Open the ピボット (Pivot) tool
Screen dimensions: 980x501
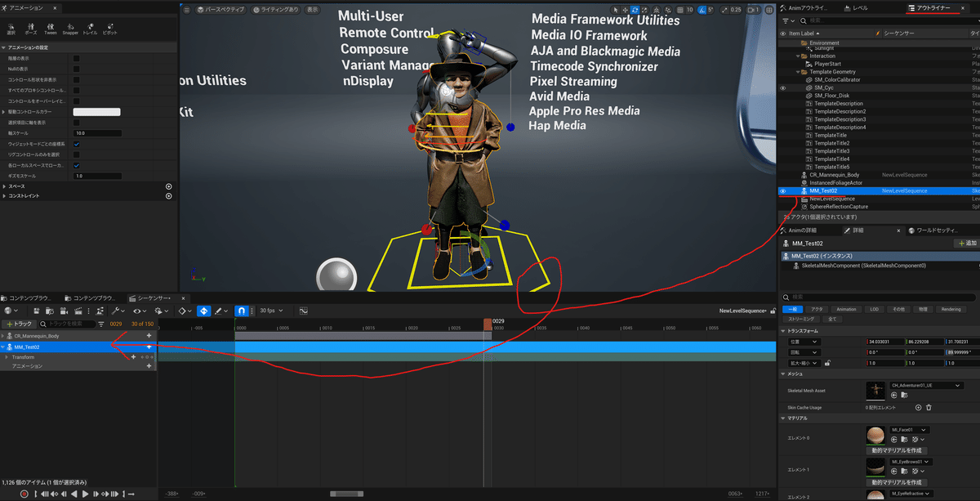click(109, 29)
